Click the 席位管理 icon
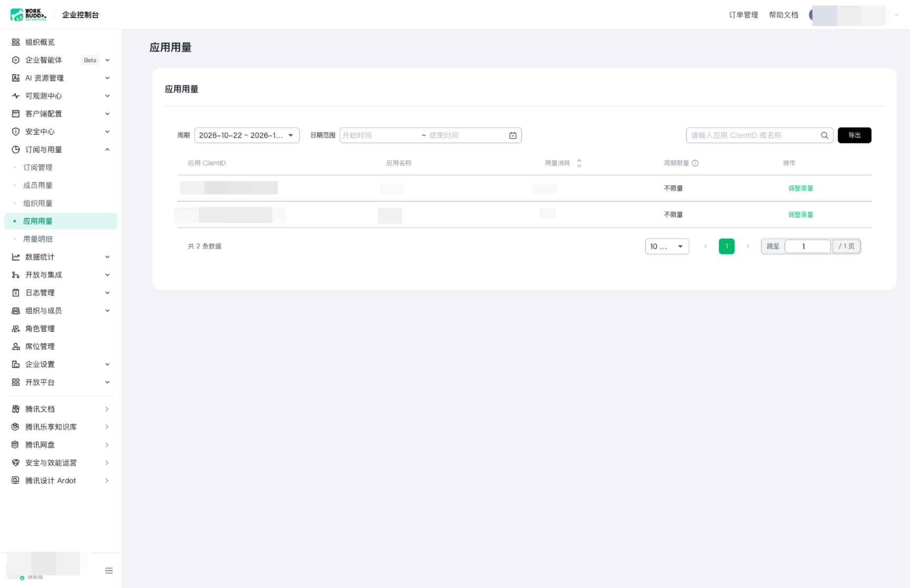Image resolution: width=910 pixels, height=588 pixels. (16, 346)
